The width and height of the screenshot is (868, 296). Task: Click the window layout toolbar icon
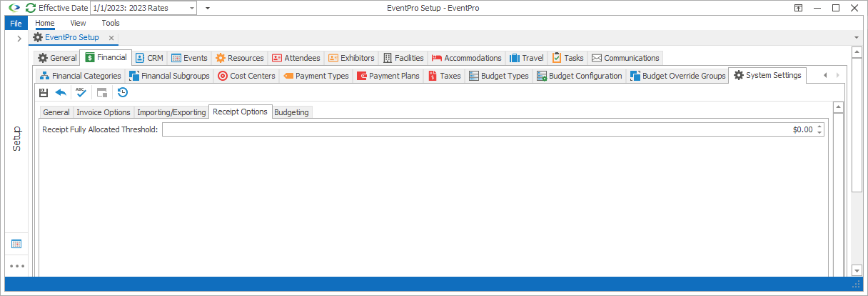click(x=102, y=92)
